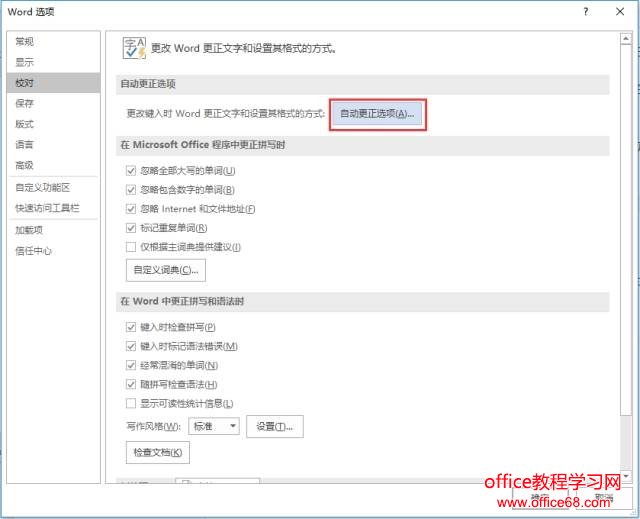Click the 检查文档(K) button
The width and height of the screenshot is (640, 519).
(158, 452)
